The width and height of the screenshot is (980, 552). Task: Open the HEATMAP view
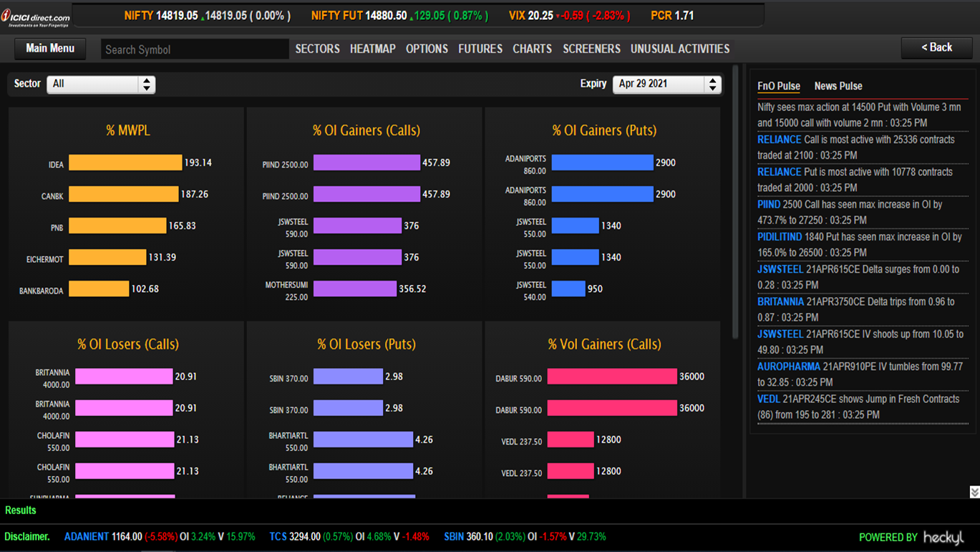[372, 49]
